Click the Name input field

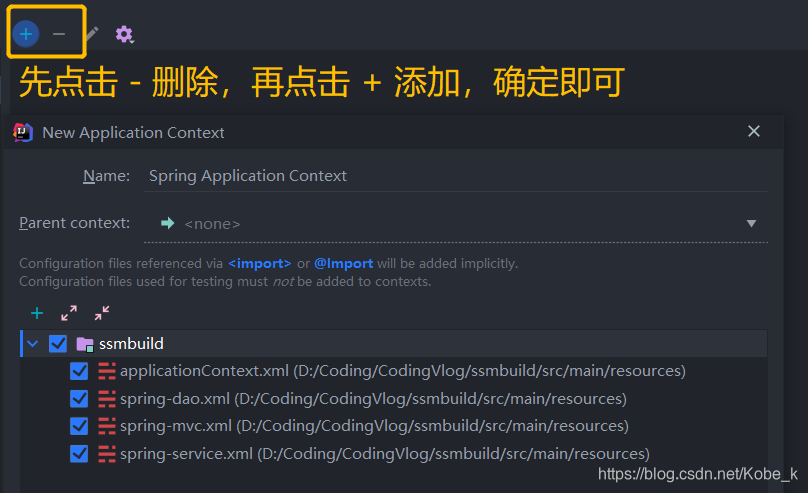(456, 176)
